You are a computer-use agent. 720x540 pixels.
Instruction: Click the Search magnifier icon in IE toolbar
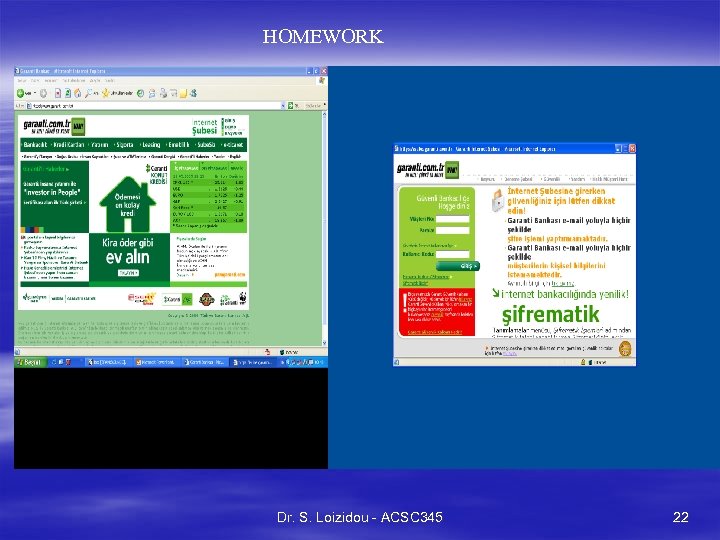tap(88, 93)
